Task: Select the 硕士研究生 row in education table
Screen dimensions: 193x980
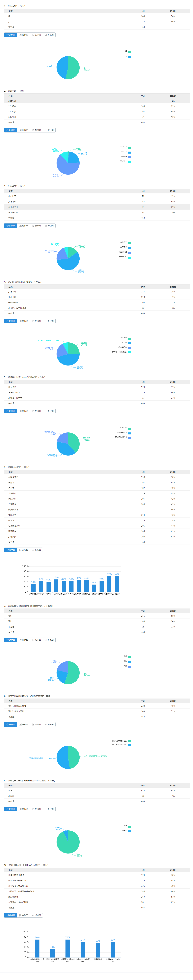Action: [x=97, y=207]
